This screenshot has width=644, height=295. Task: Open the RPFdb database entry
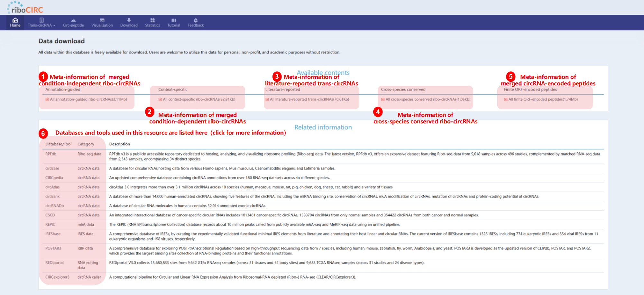[51, 154]
